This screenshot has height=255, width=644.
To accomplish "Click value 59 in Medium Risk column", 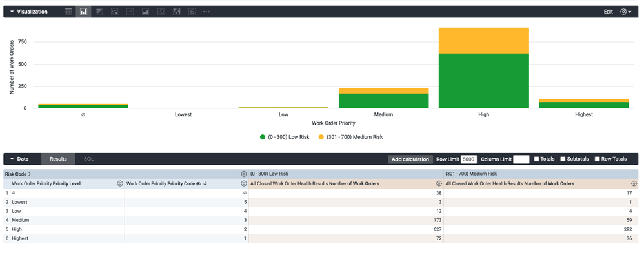I will [x=629, y=220].
